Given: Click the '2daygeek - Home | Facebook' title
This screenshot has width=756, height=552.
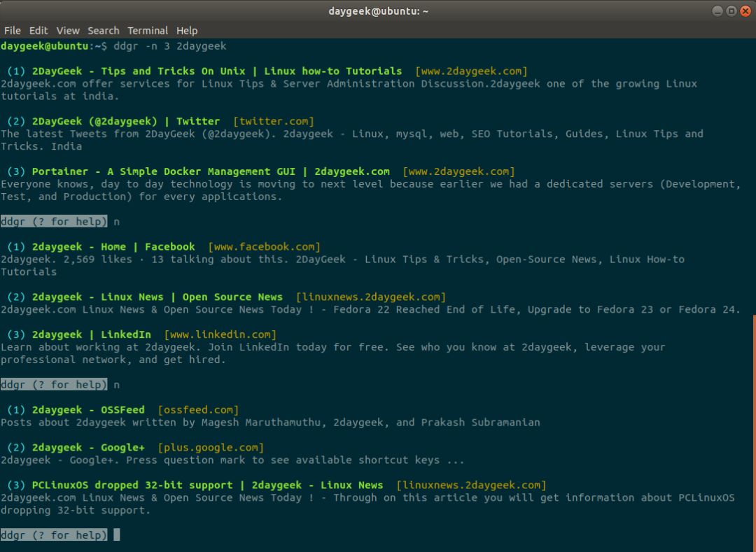Looking at the screenshot, I should [113, 247].
